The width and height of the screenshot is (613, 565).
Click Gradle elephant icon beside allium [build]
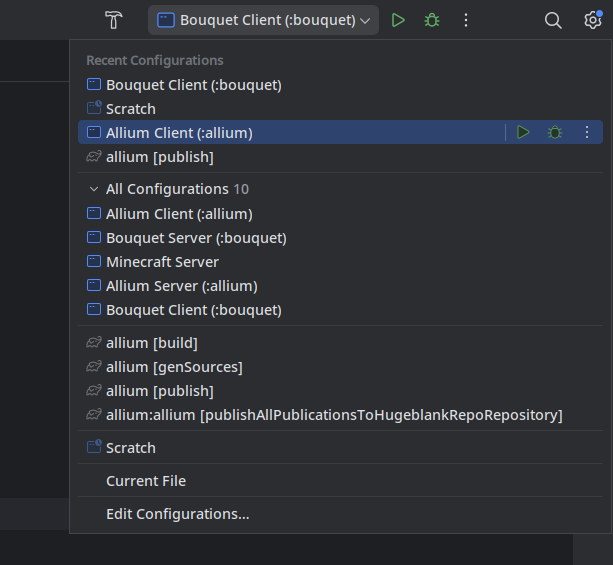94,343
